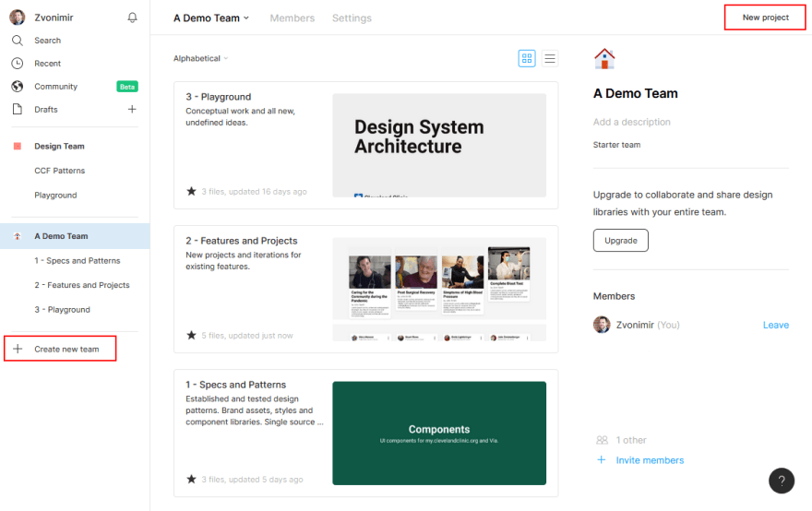Select Recent in the sidebar
The image size is (812, 511).
48,63
